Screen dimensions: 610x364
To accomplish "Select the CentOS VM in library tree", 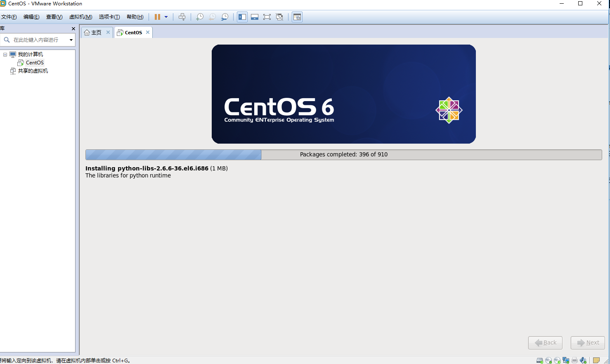I will coord(35,63).
